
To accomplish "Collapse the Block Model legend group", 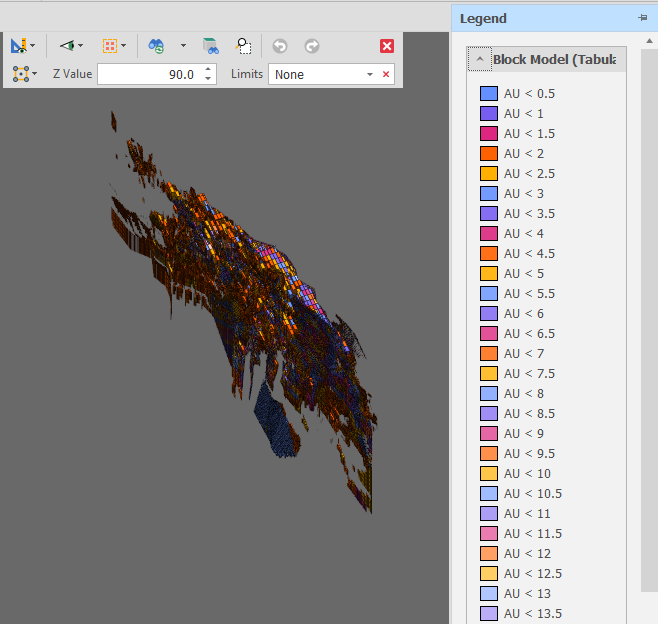I will (480, 60).
